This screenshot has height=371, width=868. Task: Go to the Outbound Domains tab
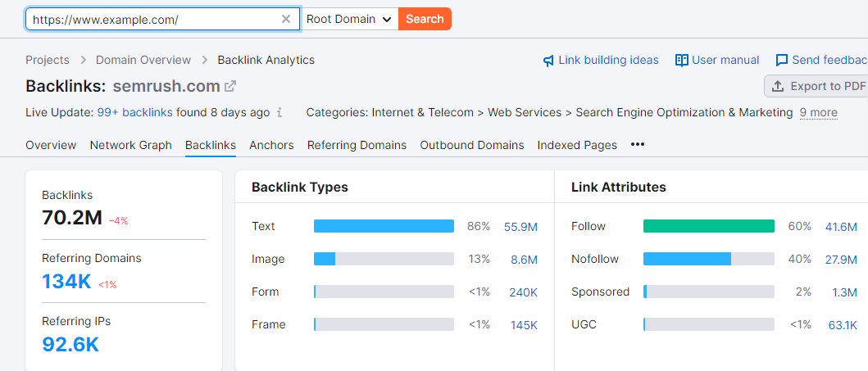pos(472,145)
